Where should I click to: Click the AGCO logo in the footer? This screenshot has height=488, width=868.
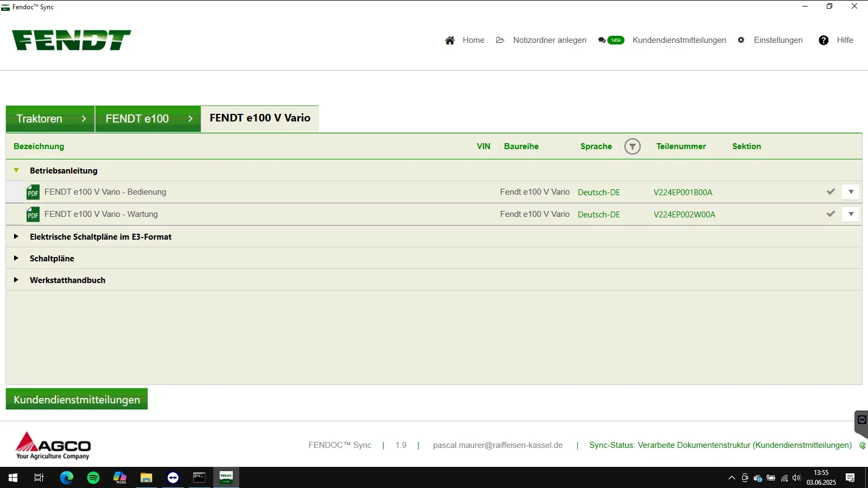53,446
